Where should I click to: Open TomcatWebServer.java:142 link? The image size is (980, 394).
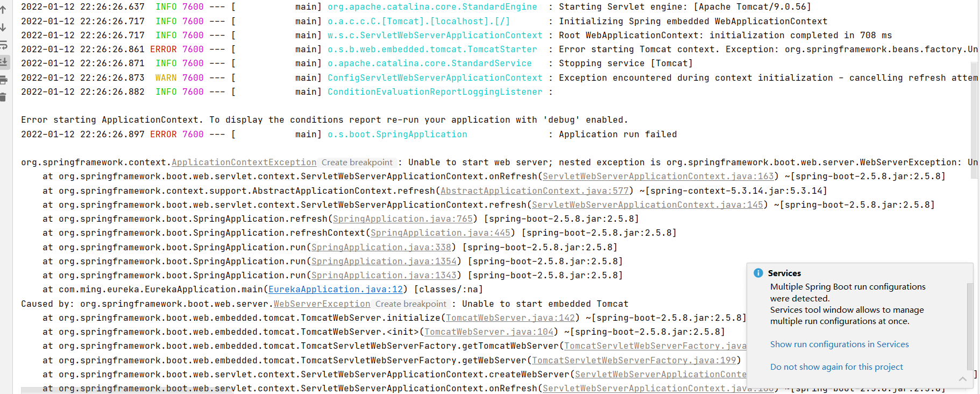tap(510, 318)
